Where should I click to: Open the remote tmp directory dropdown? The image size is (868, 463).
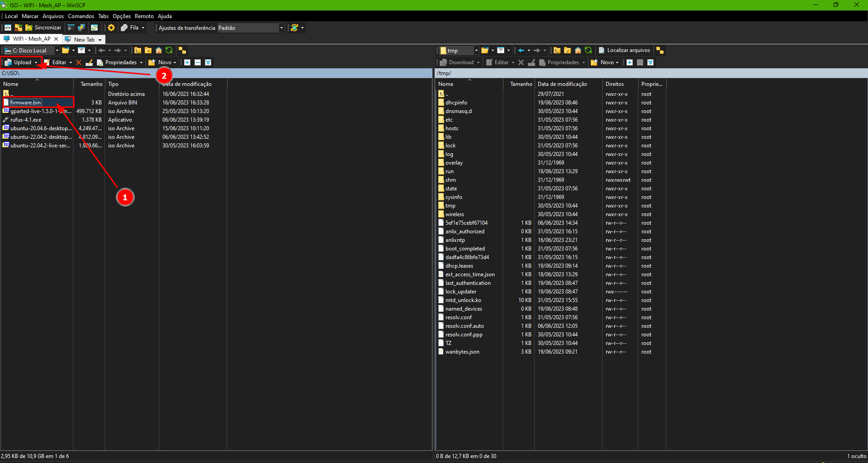tap(476, 51)
